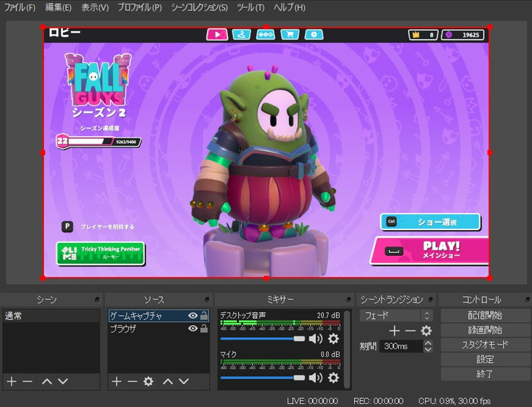Toggle the lock on ブラウザ source
The height and width of the screenshot is (407, 532).
204,328
